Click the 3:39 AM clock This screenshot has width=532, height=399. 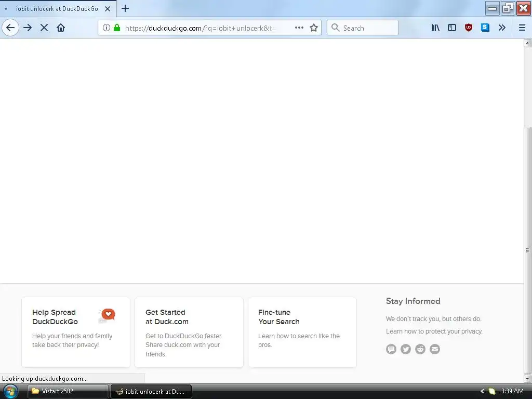point(512,391)
